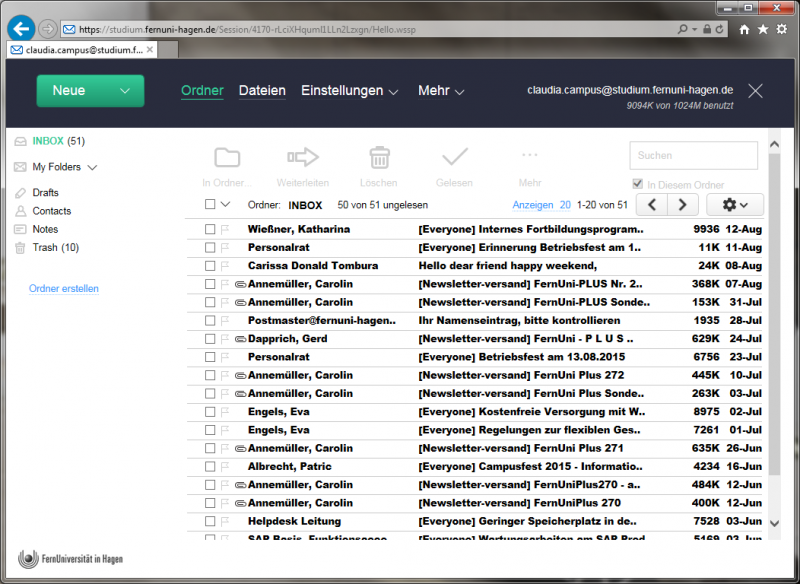Go to previous page of messages
Image resolution: width=800 pixels, height=584 pixels.
(652, 205)
